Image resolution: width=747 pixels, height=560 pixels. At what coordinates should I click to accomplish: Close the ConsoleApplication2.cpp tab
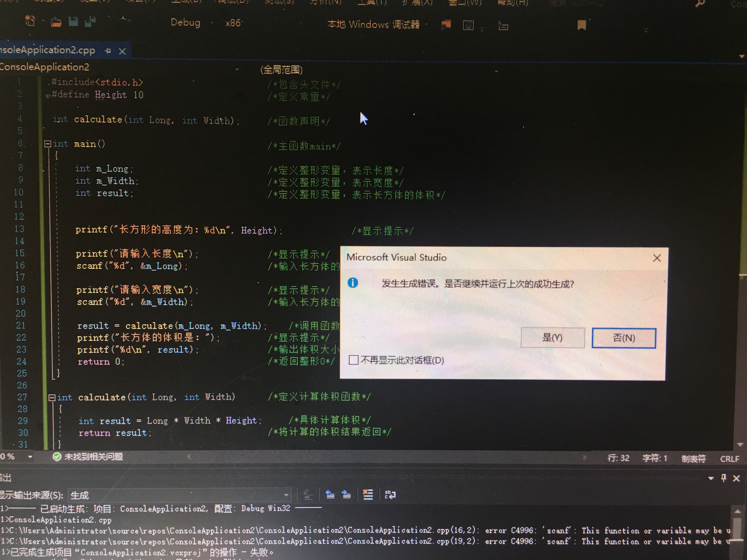coord(122,51)
